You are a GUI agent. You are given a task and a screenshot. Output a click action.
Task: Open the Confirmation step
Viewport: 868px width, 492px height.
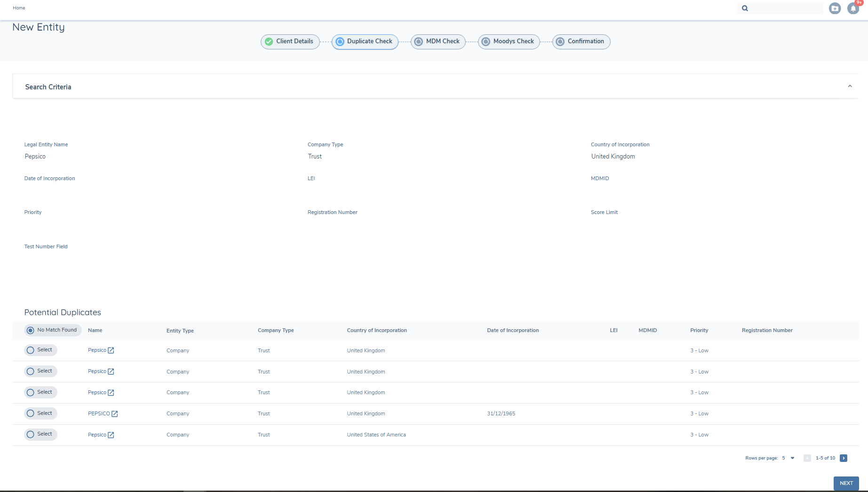click(581, 41)
